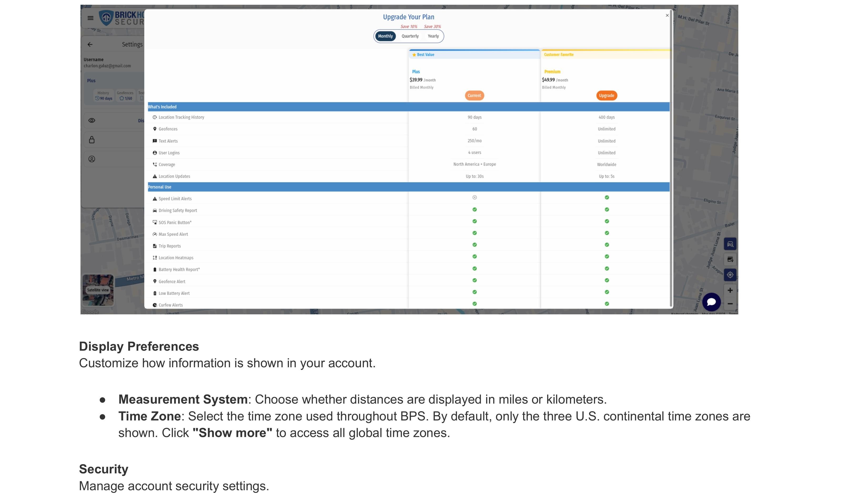Viewport: 868px width, 501px height.
Task: Close the Upgrade Your Plan dialog
Action: 667,16
